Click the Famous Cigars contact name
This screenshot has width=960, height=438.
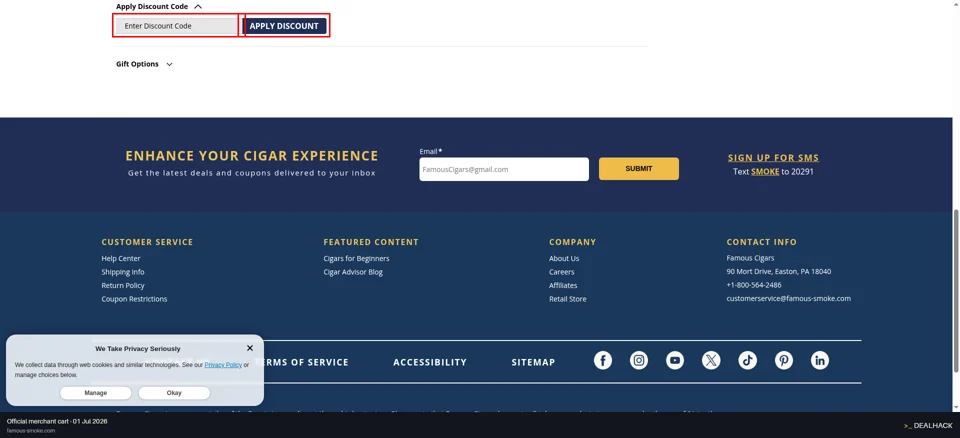click(750, 258)
